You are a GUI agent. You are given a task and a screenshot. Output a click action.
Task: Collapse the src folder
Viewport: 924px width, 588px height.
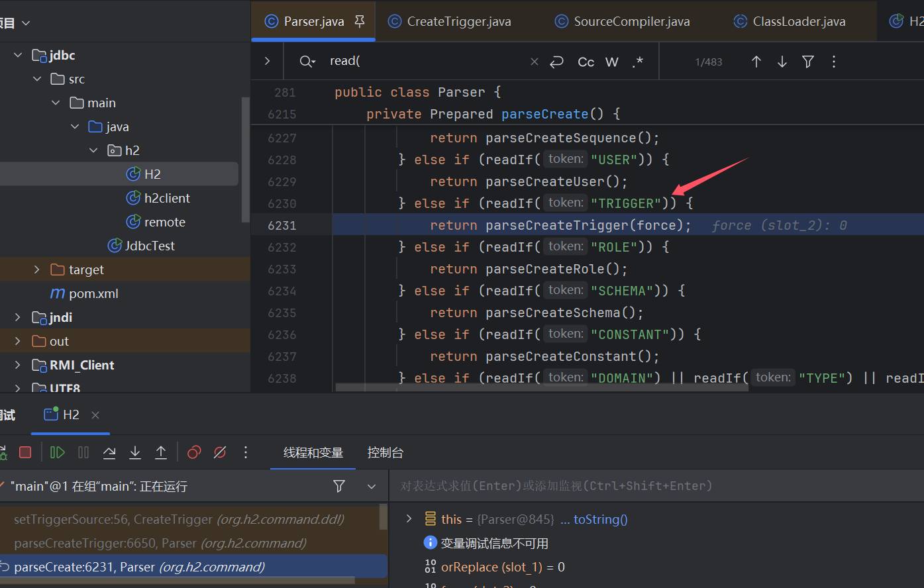pyautogui.click(x=37, y=79)
